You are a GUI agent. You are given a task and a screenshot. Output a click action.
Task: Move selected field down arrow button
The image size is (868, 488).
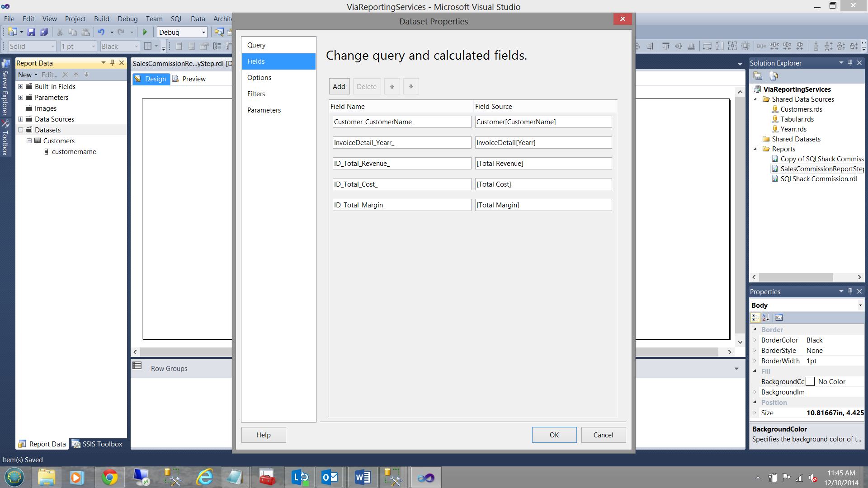(x=411, y=86)
